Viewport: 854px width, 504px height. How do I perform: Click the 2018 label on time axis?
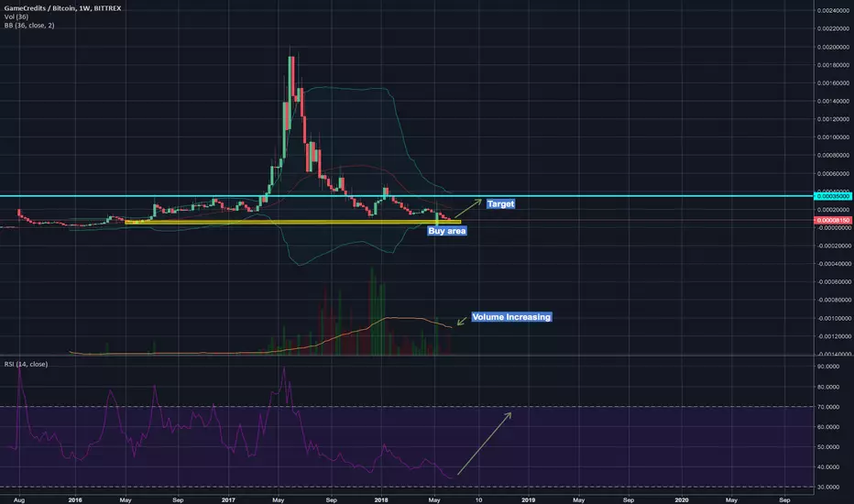(381, 499)
